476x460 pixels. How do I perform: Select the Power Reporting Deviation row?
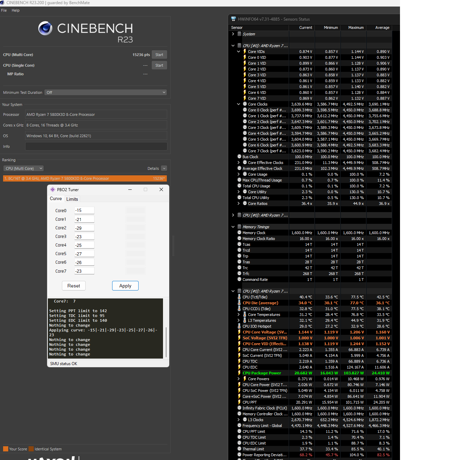pyautogui.click(x=310, y=455)
